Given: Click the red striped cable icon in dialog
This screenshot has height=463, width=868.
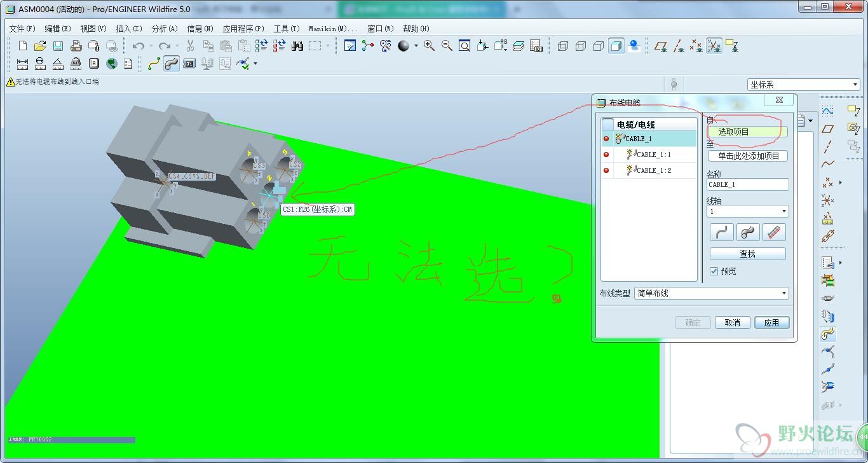Looking at the screenshot, I should coord(774,232).
